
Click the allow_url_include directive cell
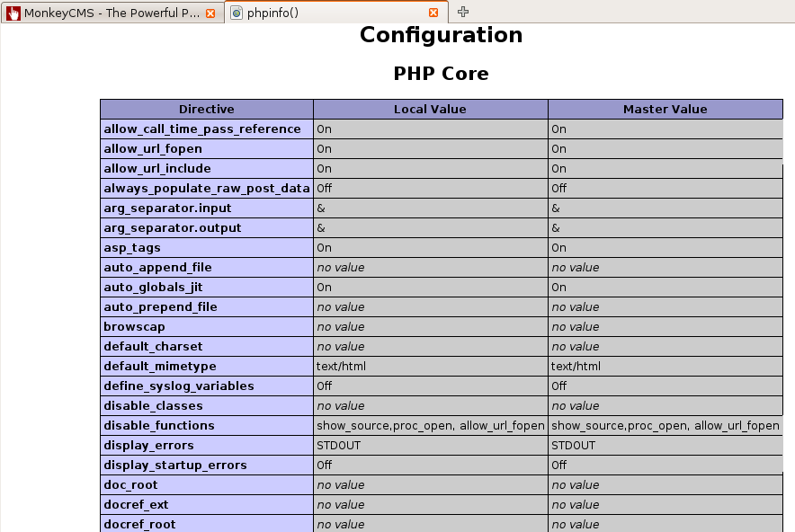[x=207, y=169]
